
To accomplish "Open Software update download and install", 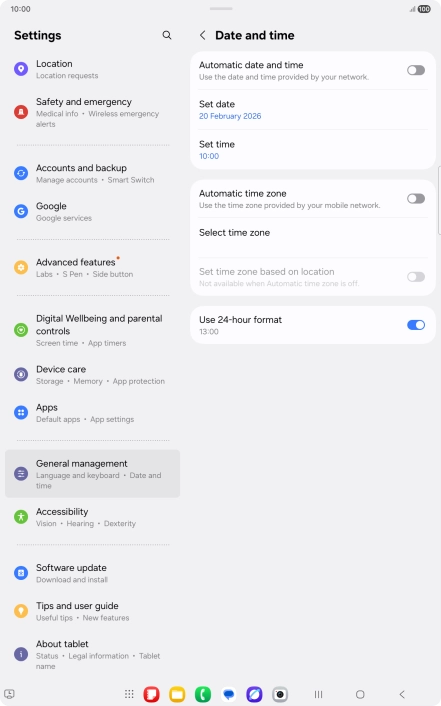I will 92,573.
